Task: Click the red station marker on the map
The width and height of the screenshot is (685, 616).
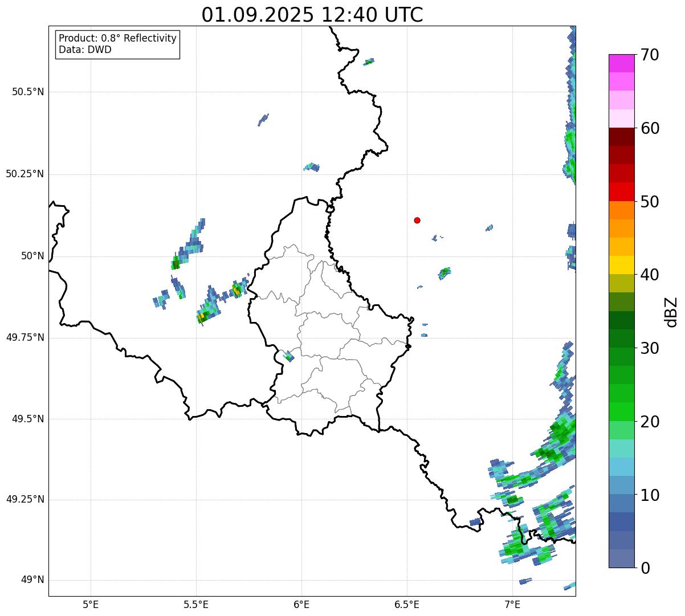Action: coord(417,220)
